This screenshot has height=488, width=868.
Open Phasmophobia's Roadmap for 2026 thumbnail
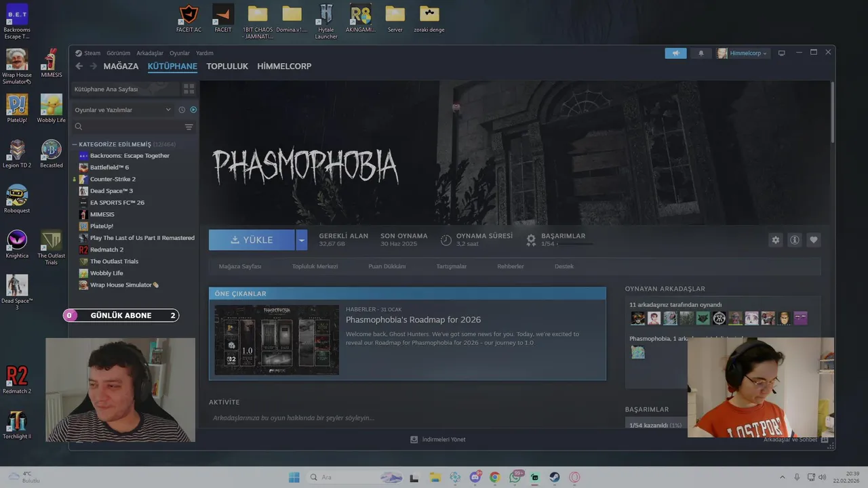277,340
